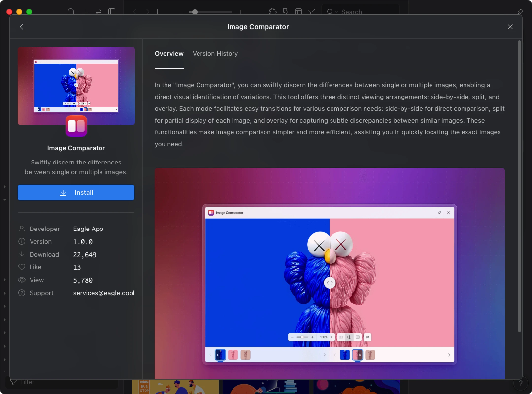Click the Version info icon
Viewport: 532px width, 394px height.
[22, 242]
